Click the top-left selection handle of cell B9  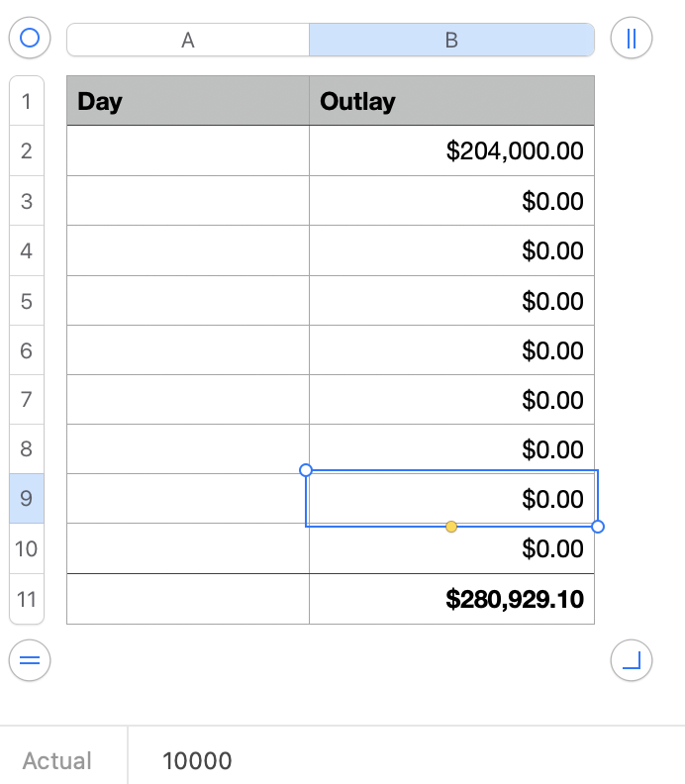tap(306, 470)
